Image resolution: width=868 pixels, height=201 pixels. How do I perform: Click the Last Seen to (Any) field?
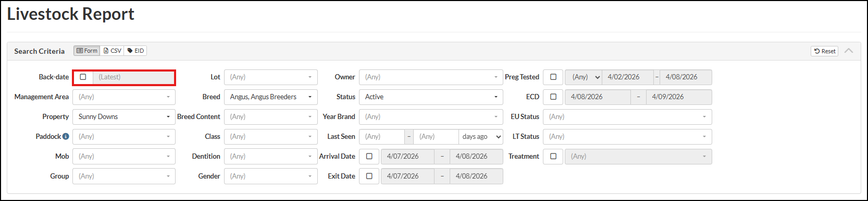436,136
